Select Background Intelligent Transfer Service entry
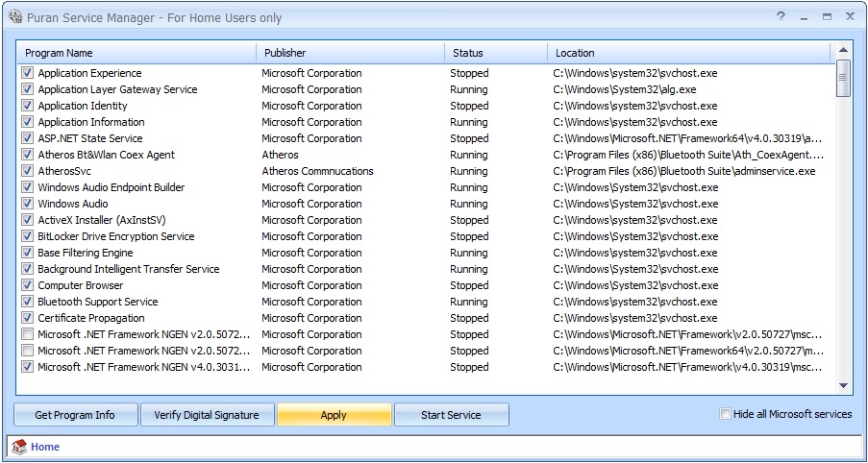The image size is (868, 463). pyautogui.click(x=129, y=269)
